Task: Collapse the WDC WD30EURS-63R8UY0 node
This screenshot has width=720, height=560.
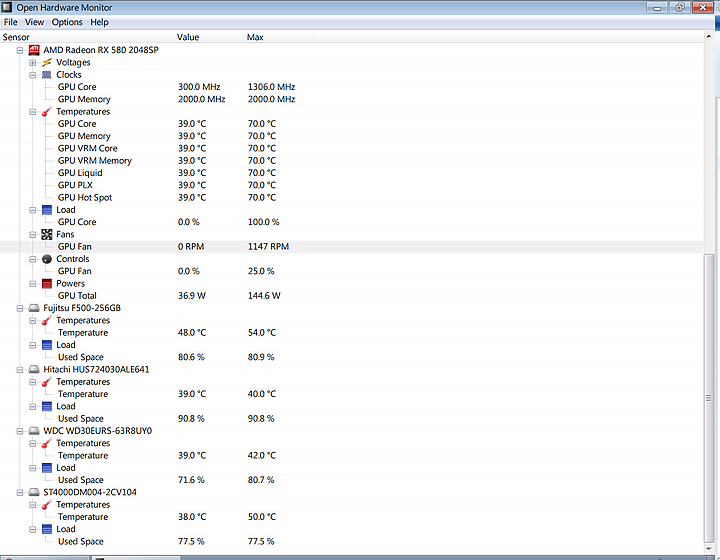Action: pyautogui.click(x=20, y=431)
